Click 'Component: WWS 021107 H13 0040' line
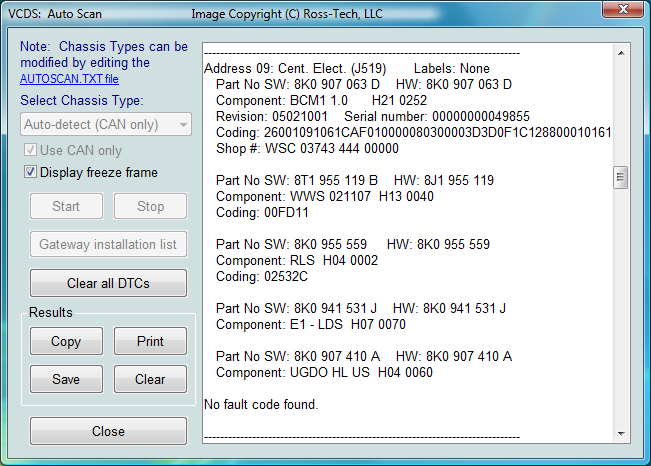 [325, 196]
